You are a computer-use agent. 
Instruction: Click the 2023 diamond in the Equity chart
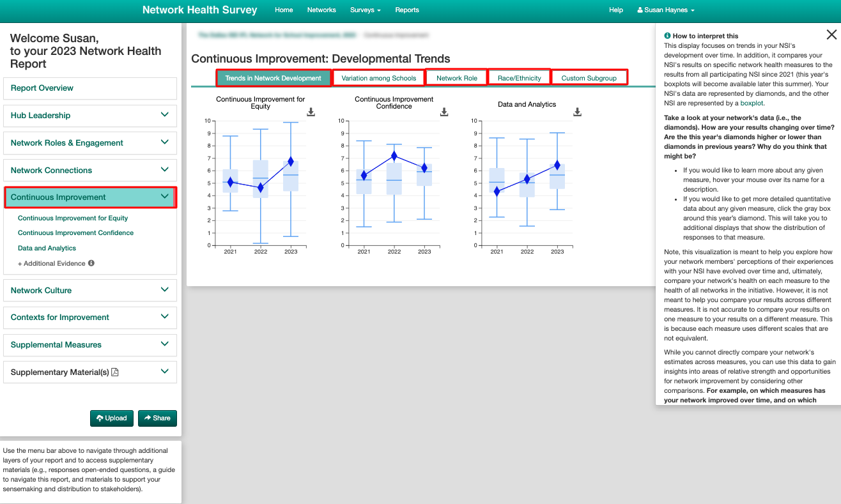point(291,162)
